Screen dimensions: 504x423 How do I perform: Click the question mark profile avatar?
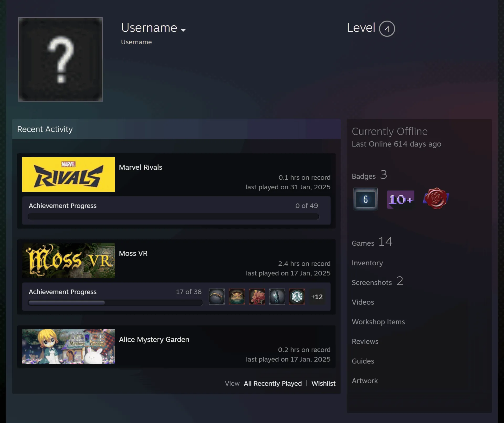pos(60,59)
